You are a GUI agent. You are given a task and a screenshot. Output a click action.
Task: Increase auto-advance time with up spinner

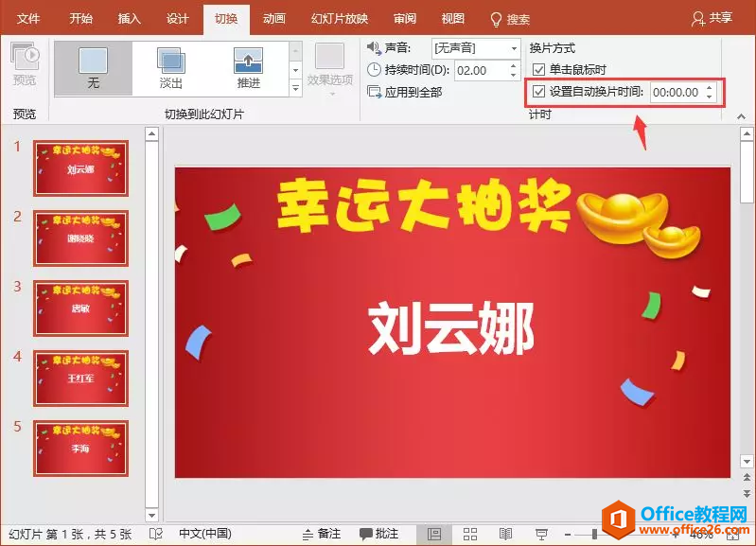[x=710, y=87]
